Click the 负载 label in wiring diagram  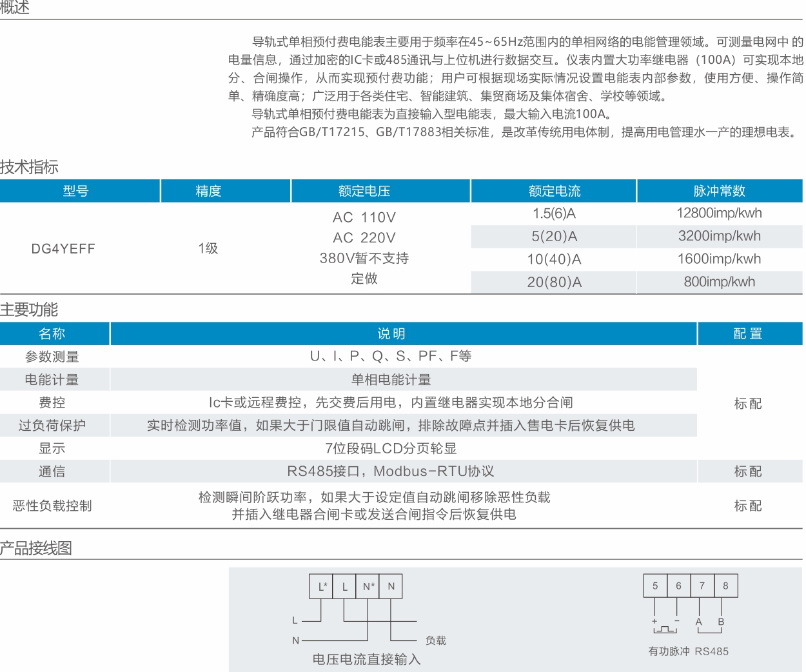436,640
